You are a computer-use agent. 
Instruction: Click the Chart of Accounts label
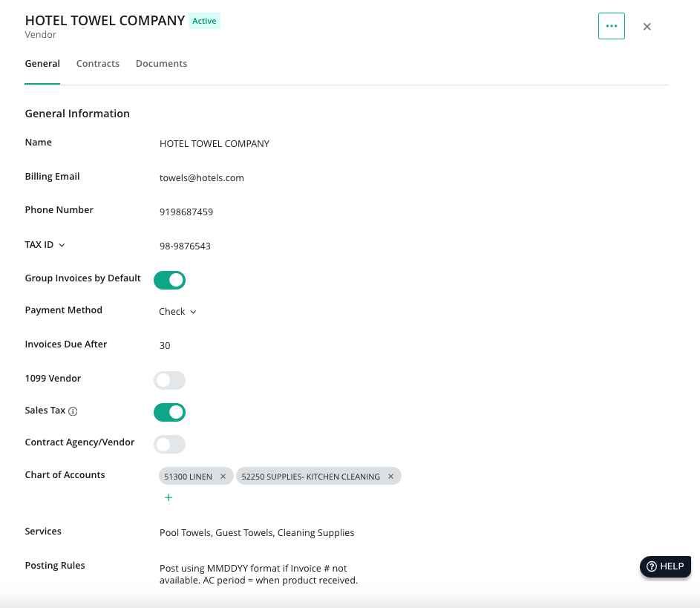(65, 474)
